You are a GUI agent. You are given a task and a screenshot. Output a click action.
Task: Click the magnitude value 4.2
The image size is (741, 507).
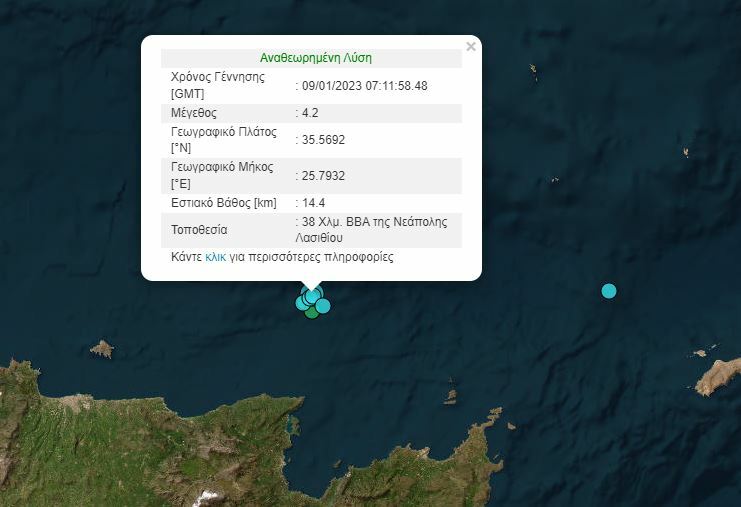pos(310,113)
